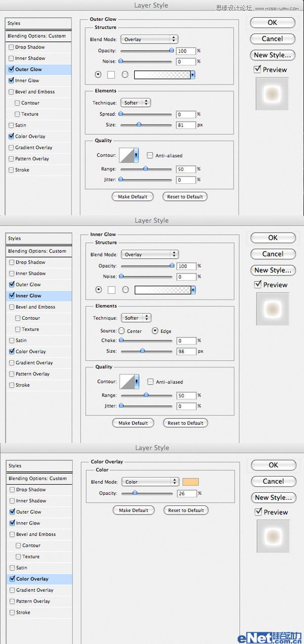Click the Range slider handle in Inner Glow dialog
The width and height of the screenshot is (304, 644).
pyautogui.click(x=146, y=395)
